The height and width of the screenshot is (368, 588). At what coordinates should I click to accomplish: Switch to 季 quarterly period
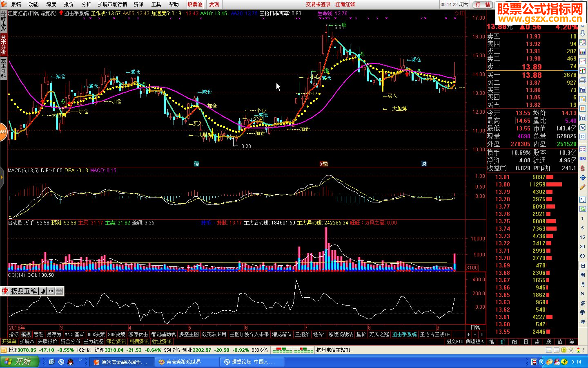click(583, 313)
